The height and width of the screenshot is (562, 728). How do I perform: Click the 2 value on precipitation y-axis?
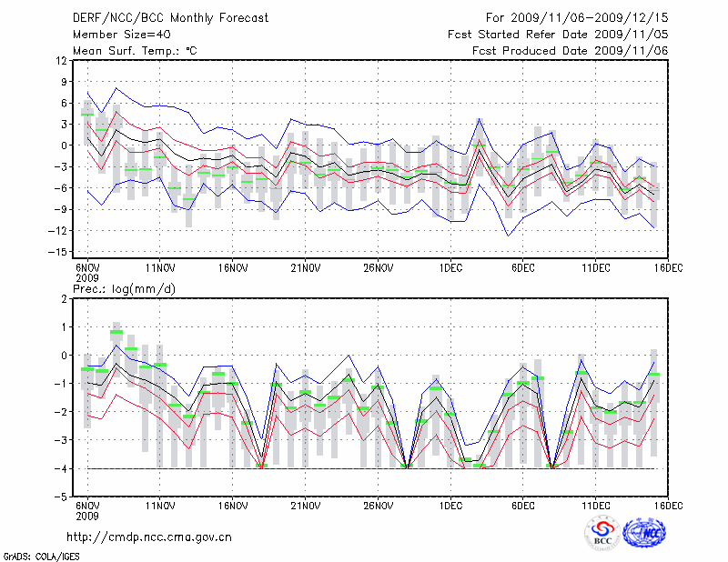click(x=64, y=298)
